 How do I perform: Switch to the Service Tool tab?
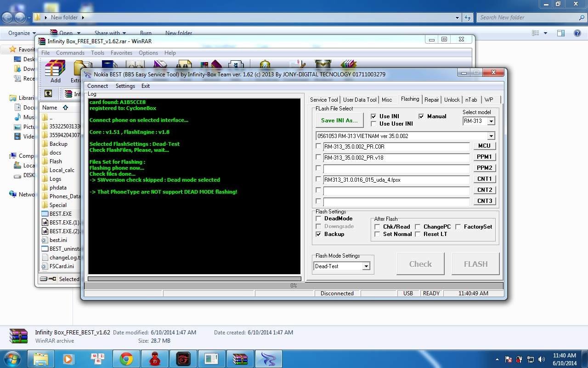324,100
